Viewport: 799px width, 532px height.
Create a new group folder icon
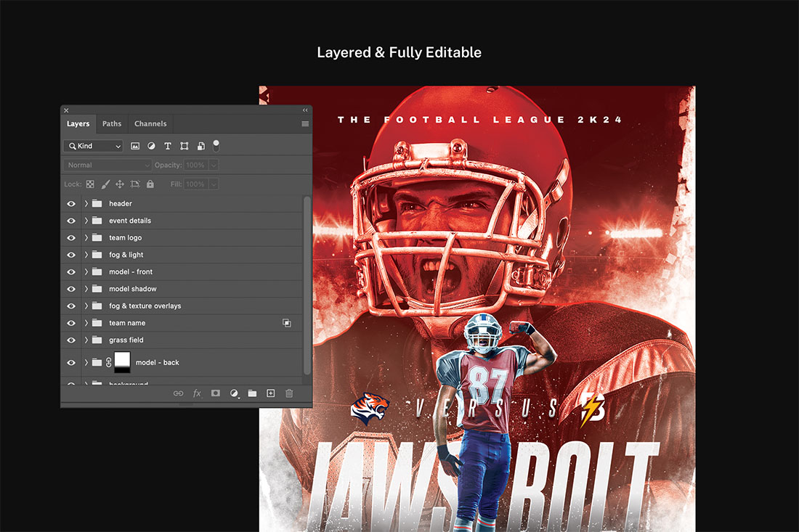coord(252,393)
